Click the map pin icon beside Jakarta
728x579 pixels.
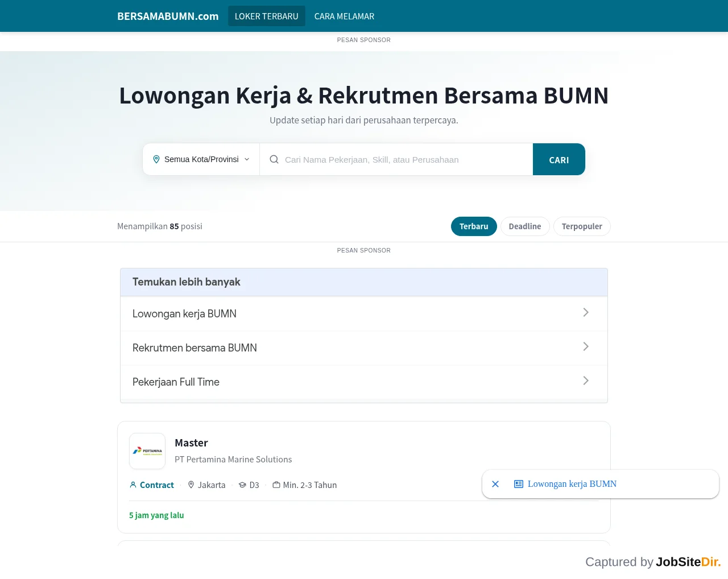coord(191,485)
